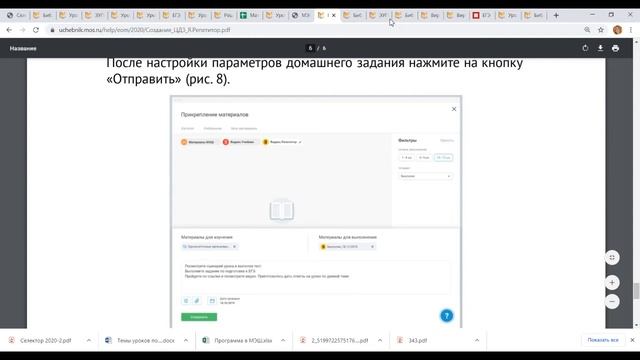
Task: Rotate the PDF document
Action: pos(585,48)
